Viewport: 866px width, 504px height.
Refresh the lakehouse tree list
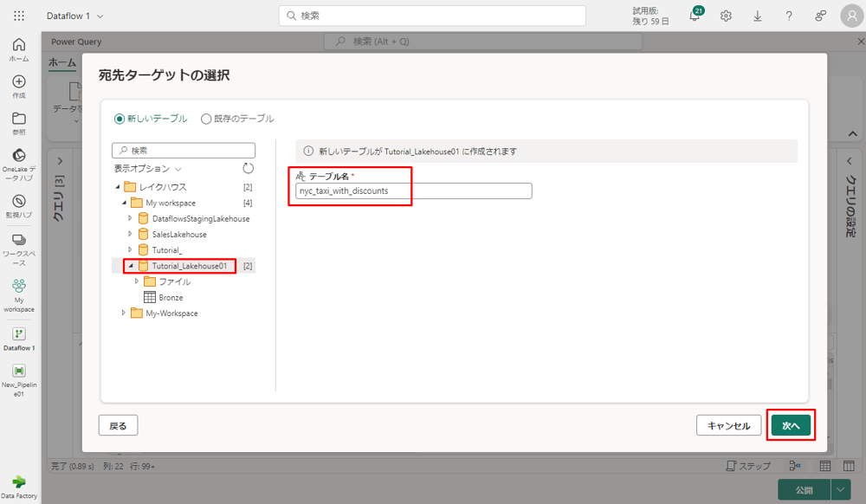[x=248, y=168]
